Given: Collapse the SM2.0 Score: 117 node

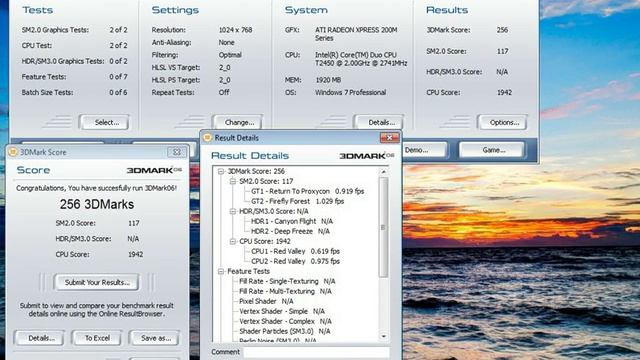Looking at the screenshot, I should pyautogui.click(x=233, y=181).
